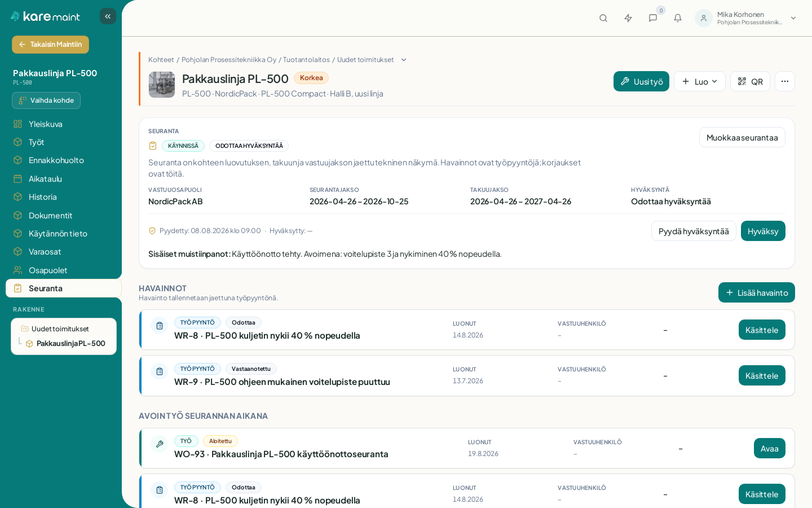812x508 pixels.
Task: Select Pakkauslinja PL-500 in the Rakenne tree
Action: click(71, 344)
